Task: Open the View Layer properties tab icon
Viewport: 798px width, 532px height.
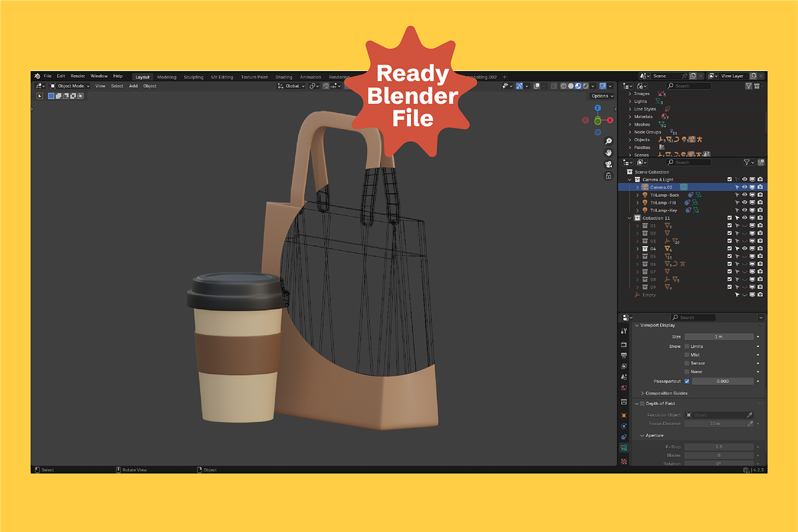Action: pos(624,366)
